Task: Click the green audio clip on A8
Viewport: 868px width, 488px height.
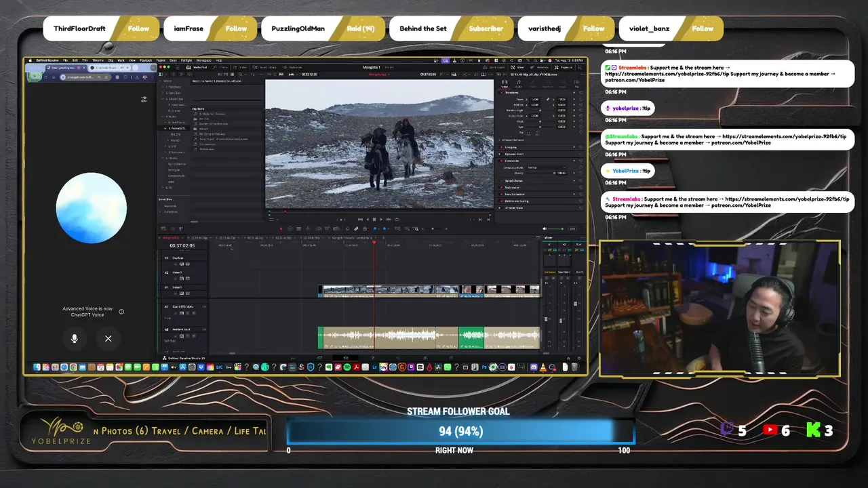Action: click(x=471, y=337)
